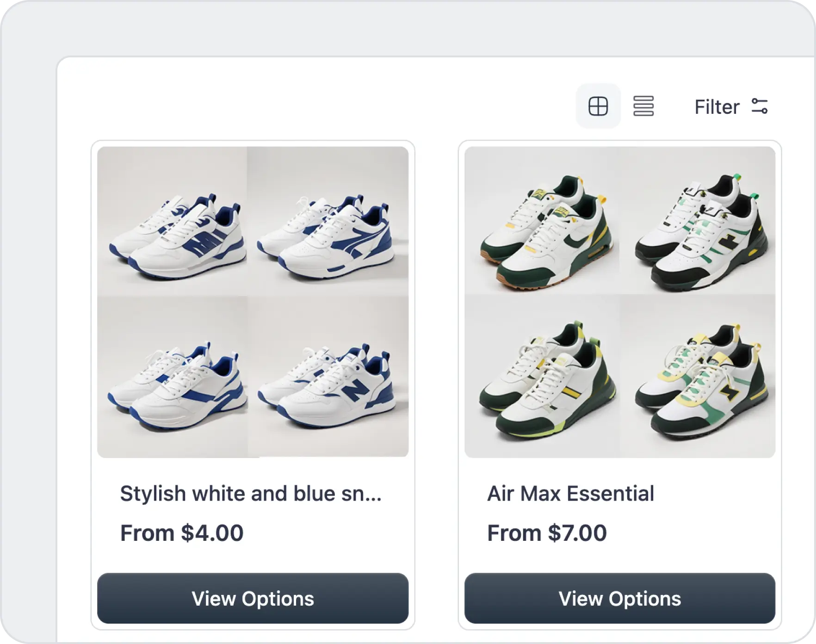Image resolution: width=816 pixels, height=644 pixels.
Task: Open the Stylish white and blue sneakers title
Action: click(251, 494)
